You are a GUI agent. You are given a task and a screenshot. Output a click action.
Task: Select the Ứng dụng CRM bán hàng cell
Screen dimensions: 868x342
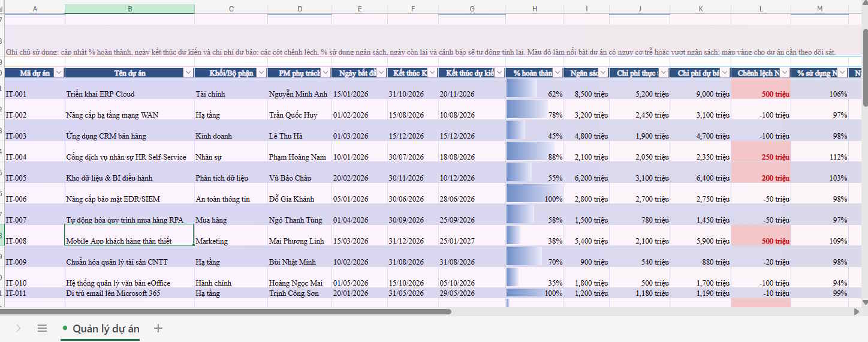(x=129, y=130)
